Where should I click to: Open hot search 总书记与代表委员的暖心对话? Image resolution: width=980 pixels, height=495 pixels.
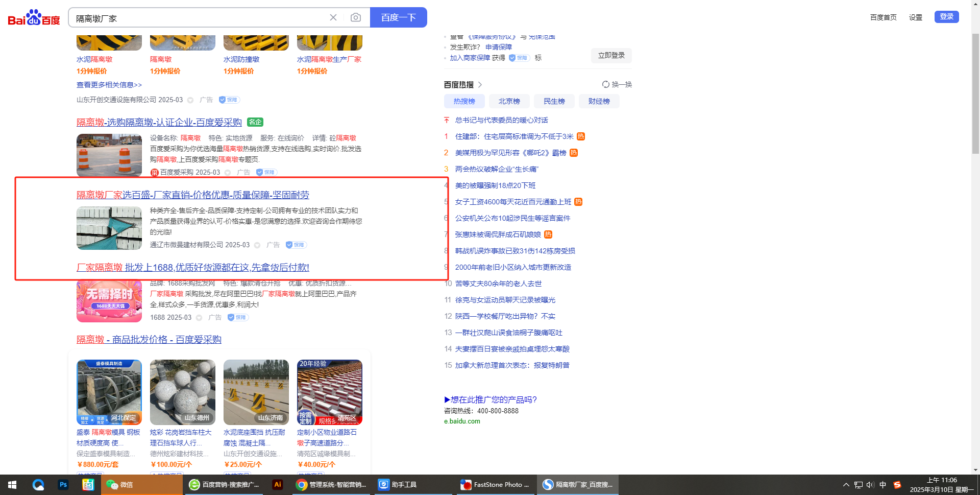[502, 120]
